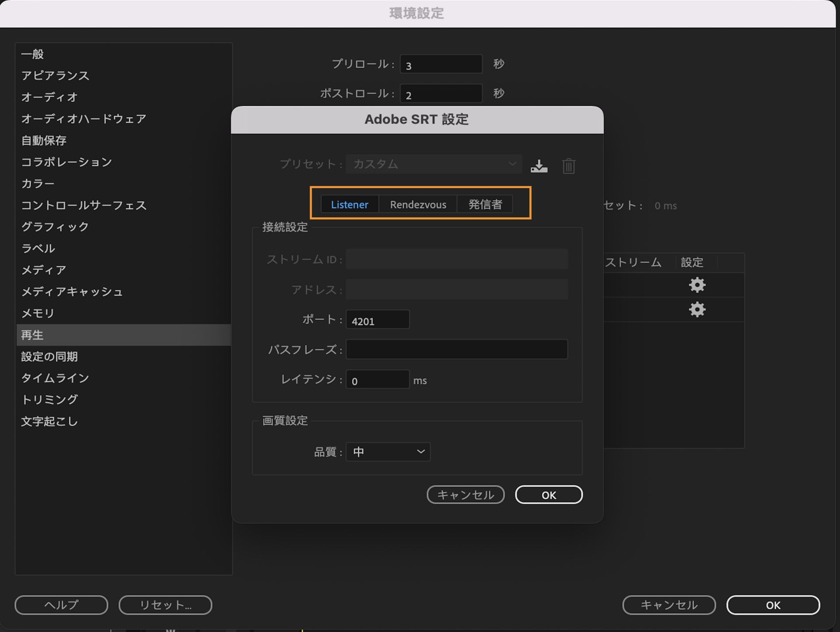This screenshot has width=840, height=632.
Task: Open gear settings for the first stream row
Action: [696, 285]
